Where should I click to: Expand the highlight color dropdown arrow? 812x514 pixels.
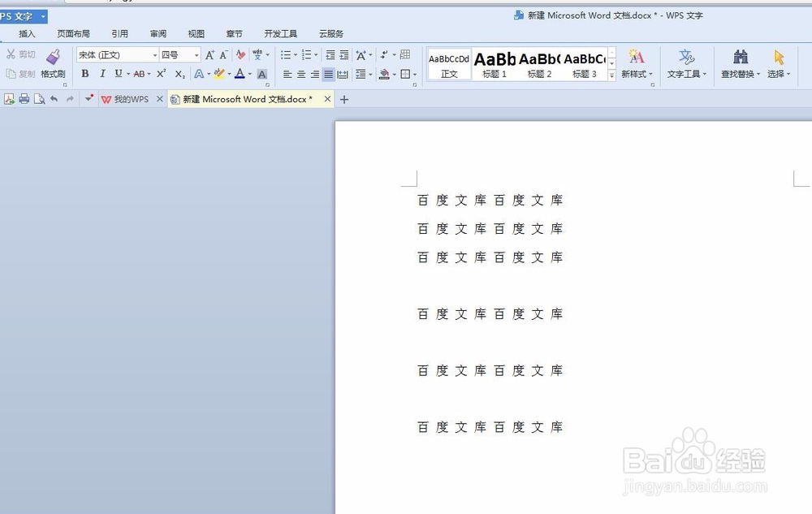(229, 74)
